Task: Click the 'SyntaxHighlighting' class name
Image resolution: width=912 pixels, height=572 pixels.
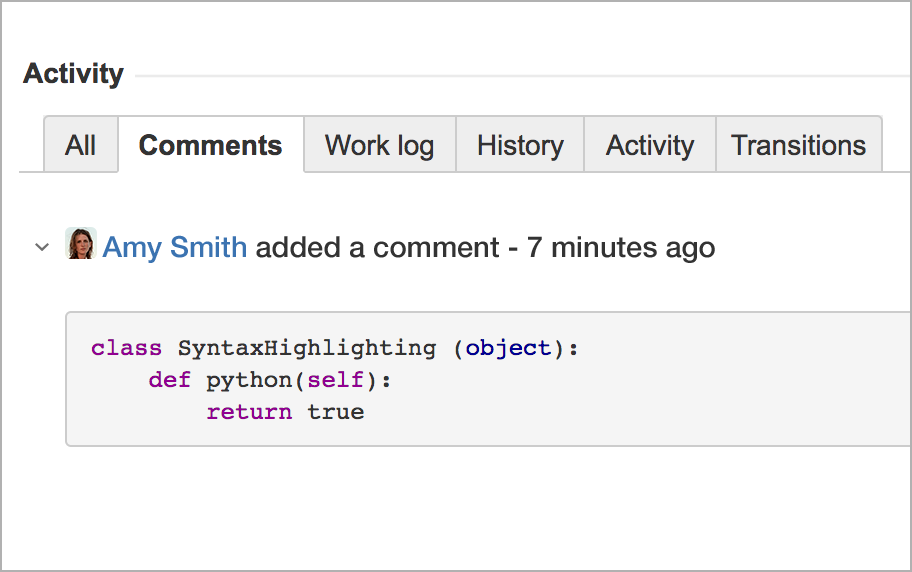Action: coord(307,348)
